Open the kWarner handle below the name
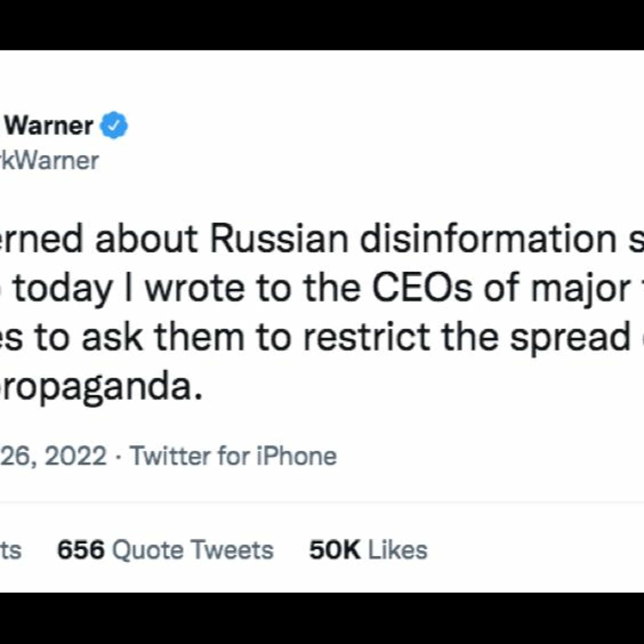This screenshot has height=644, width=644. (x=49, y=161)
